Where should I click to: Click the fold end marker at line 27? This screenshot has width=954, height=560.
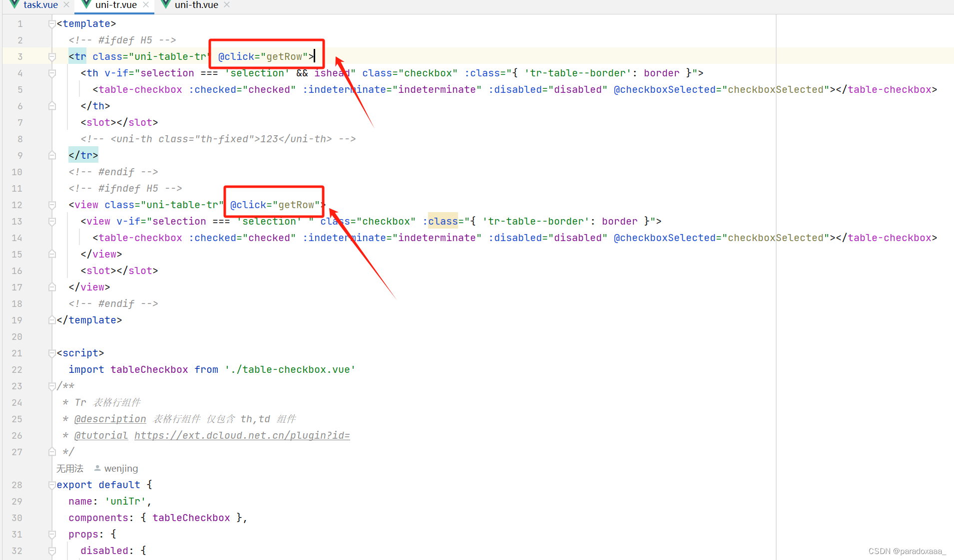tap(52, 452)
